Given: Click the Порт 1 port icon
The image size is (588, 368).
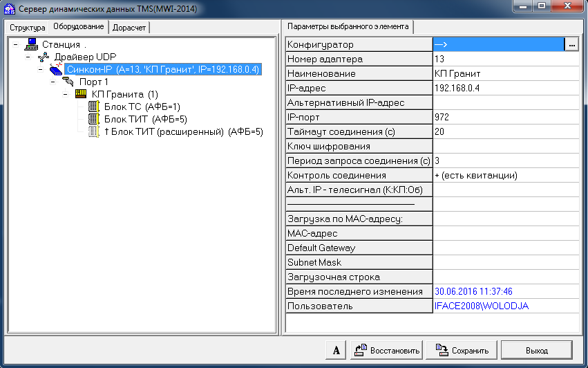Looking at the screenshot, I should pyautogui.click(x=68, y=82).
